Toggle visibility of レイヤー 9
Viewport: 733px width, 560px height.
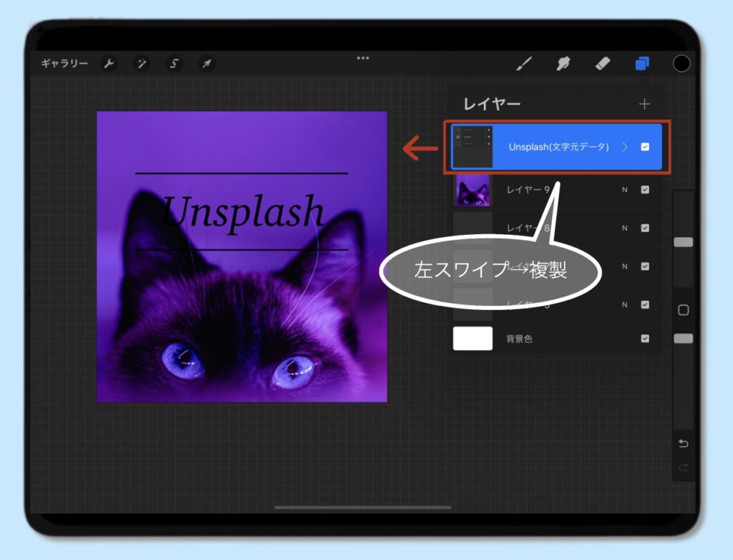pyautogui.click(x=645, y=190)
